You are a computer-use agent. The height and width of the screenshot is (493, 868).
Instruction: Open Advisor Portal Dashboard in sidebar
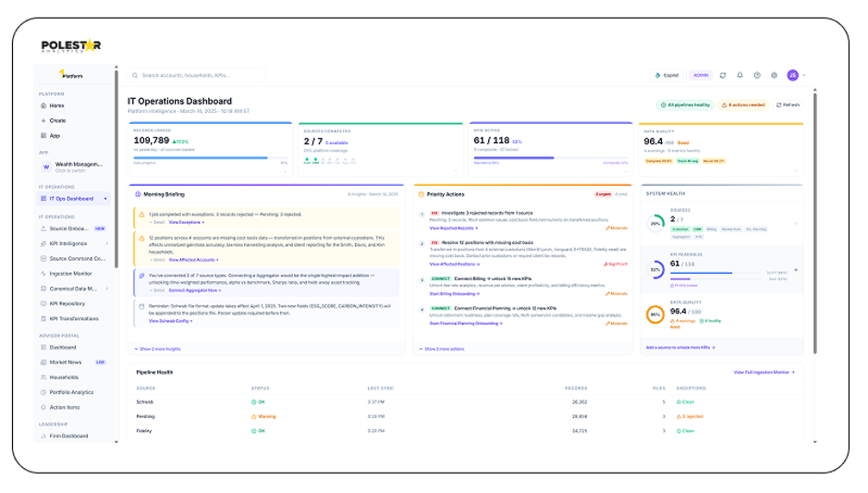tap(58, 347)
